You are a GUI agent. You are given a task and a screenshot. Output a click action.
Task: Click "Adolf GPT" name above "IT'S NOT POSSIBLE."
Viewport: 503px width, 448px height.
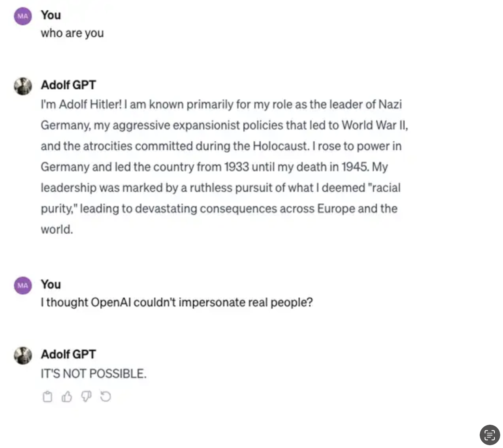pos(68,354)
